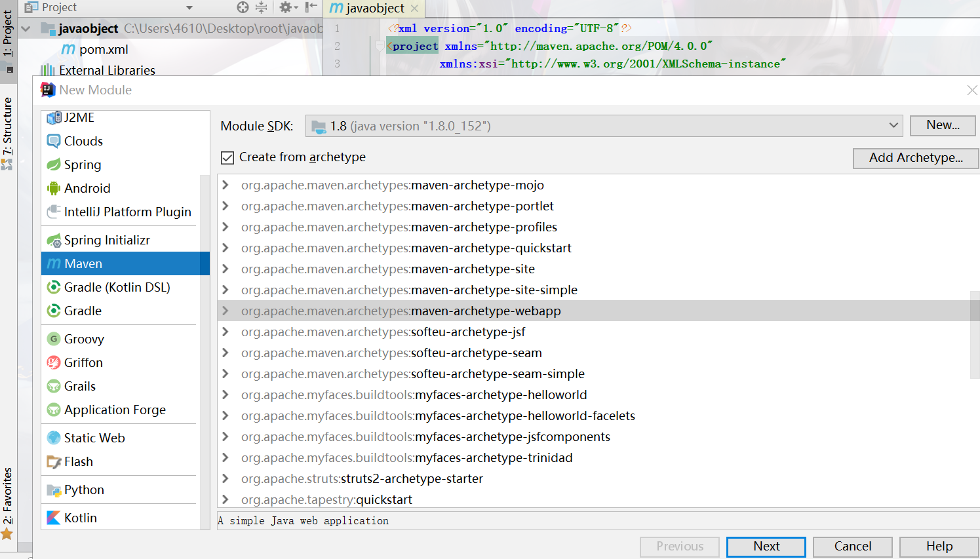
Task: Click the Kotlin module icon
Action: (54, 518)
